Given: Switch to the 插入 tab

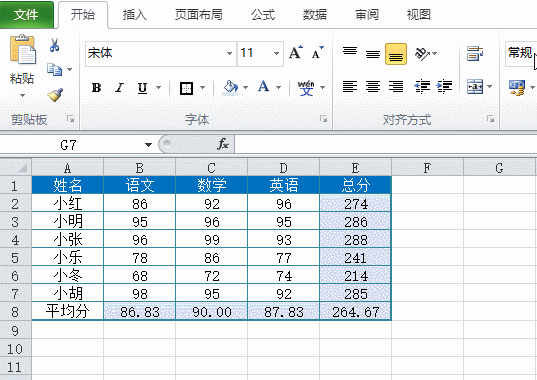Looking at the screenshot, I should click(135, 15).
